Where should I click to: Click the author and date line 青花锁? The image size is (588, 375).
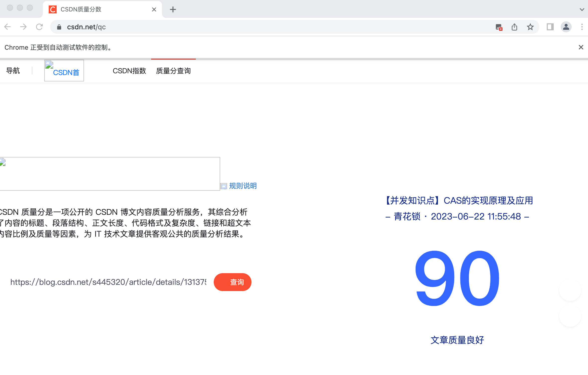(x=457, y=217)
